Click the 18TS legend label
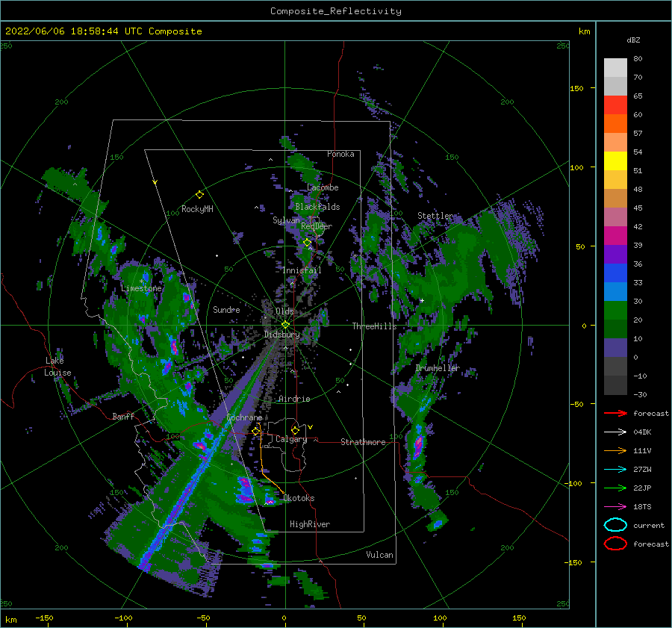This screenshot has height=628, width=672. (x=642, y=507)
